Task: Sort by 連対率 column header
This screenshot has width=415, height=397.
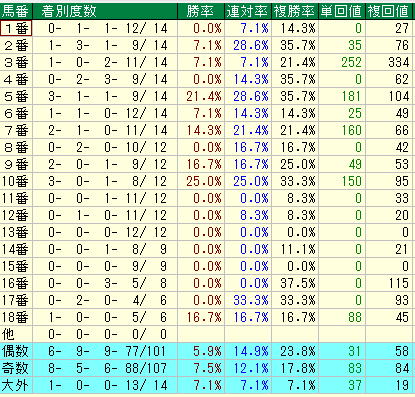Action: [248, 11]
